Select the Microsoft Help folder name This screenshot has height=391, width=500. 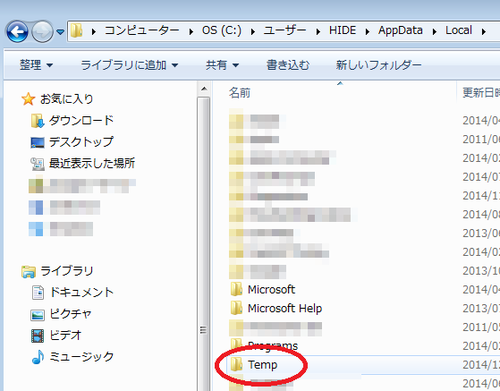[x=285, y=308]
